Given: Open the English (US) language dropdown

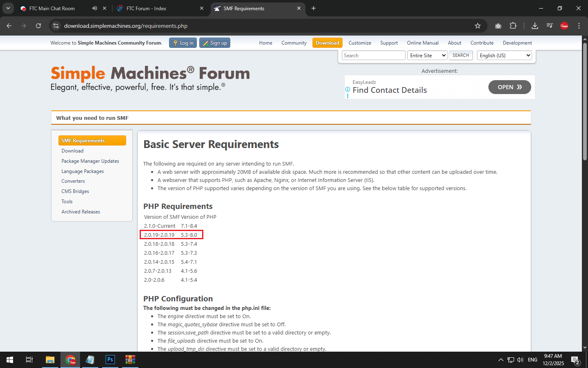Looking at the screenshot, I should pos(504,56).
